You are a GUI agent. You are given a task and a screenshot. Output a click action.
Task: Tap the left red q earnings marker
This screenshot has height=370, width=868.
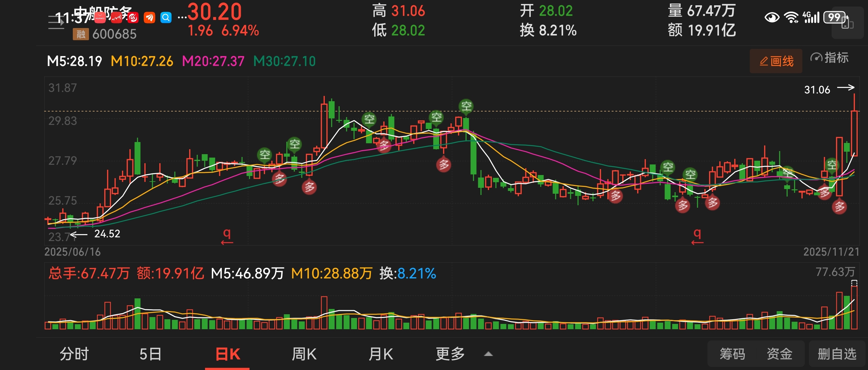[227, 236]
